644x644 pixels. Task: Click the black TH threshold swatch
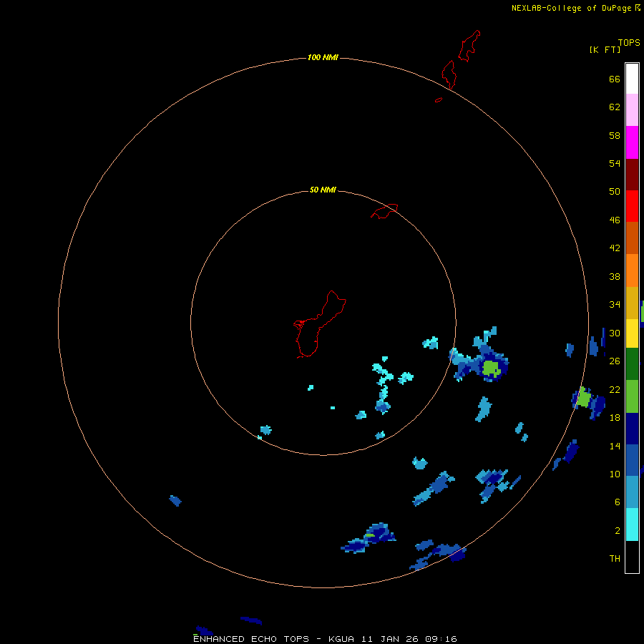tap(632, 557)
